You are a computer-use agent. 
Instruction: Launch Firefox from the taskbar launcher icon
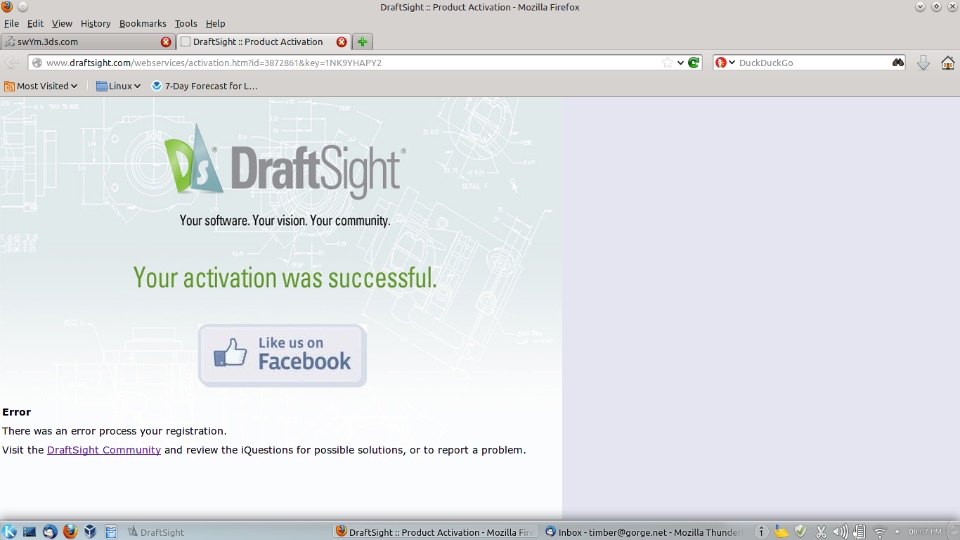point(70,531)
